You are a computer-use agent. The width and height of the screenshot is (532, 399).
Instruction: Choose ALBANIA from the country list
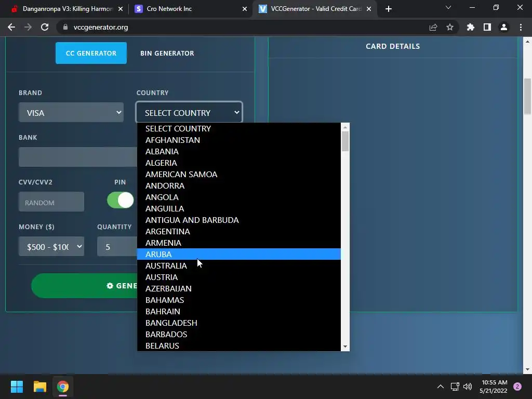(238, 151)
